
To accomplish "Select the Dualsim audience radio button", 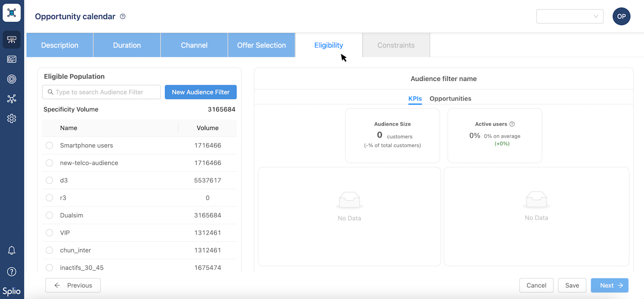I will pos(49,215).
